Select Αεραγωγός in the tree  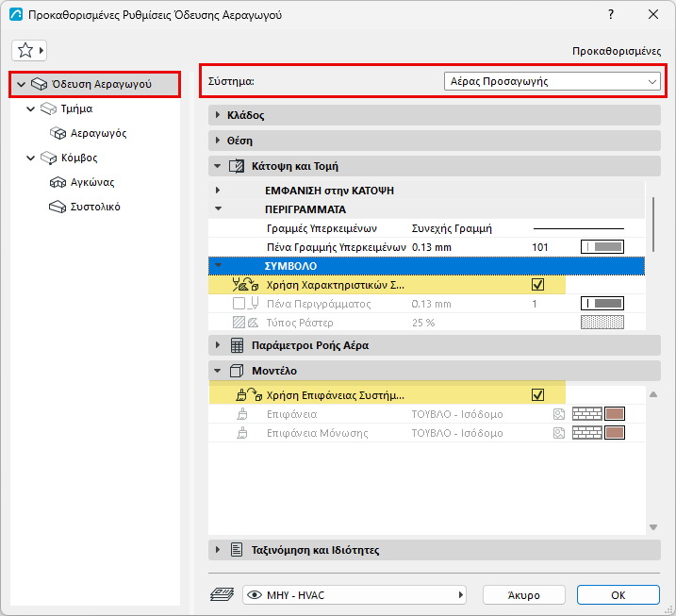click(99, 133)
